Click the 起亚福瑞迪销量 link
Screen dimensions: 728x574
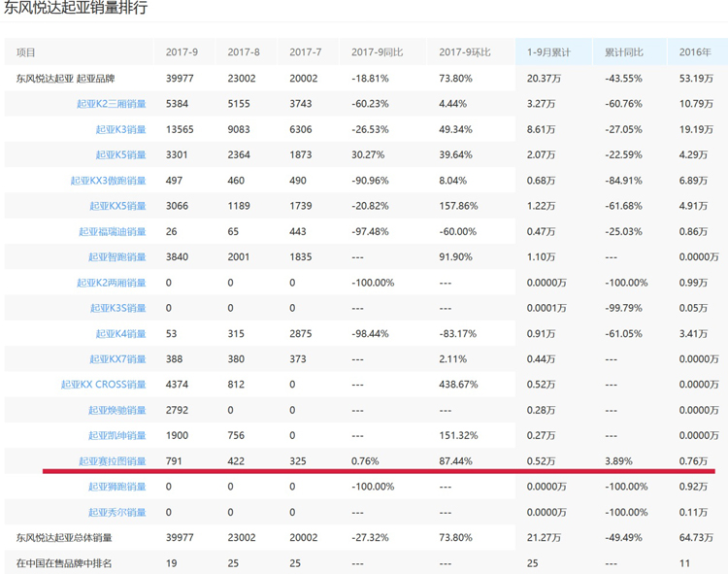[112, 231]
